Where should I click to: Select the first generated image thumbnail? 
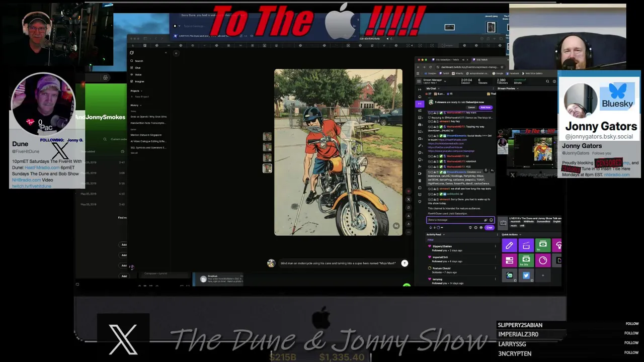(x=267, y=137)
